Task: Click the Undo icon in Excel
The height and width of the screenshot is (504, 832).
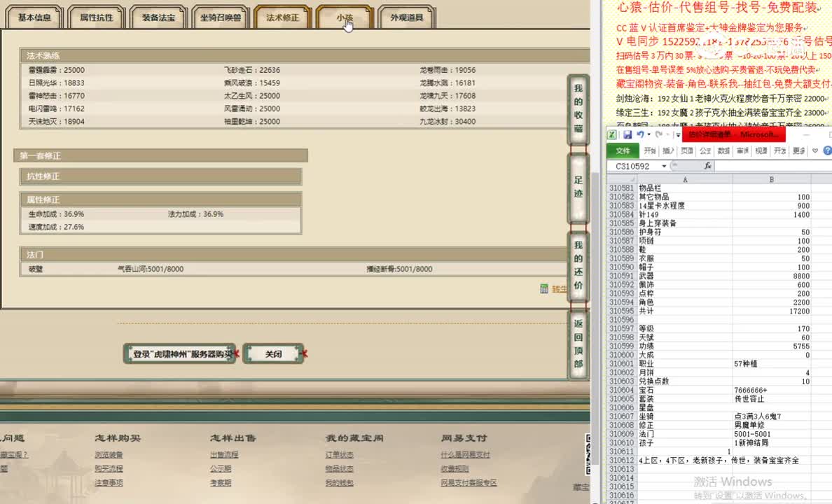Action: [641, 134]
